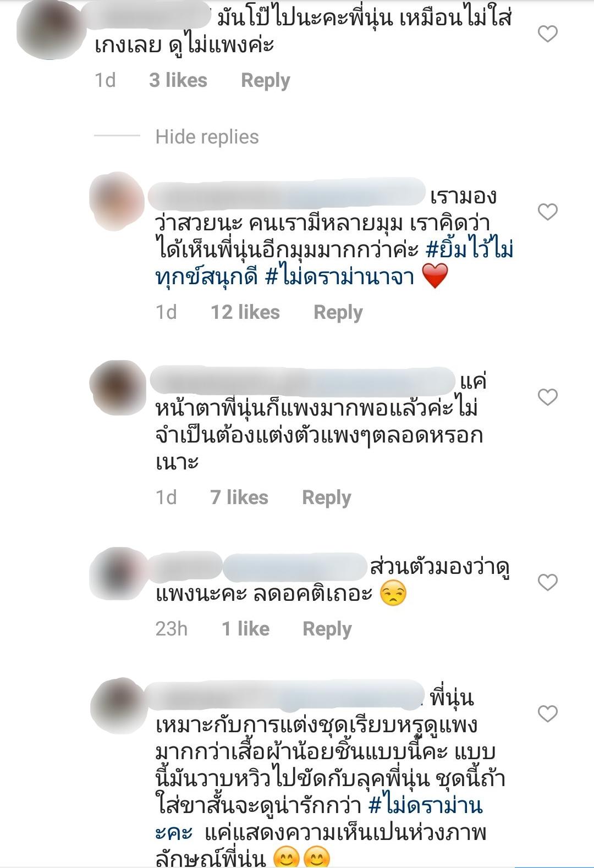The width and height of the screenshot is (594, 868).
Task: Like the bottom comment about outfit
Action: pos(547,714)
